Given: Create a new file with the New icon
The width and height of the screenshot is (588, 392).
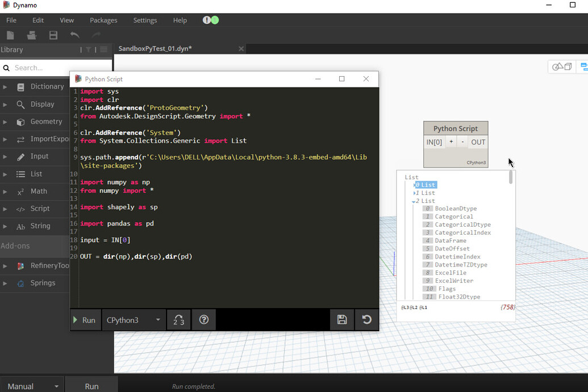Looking at the screenshot, I should [10, 35].
